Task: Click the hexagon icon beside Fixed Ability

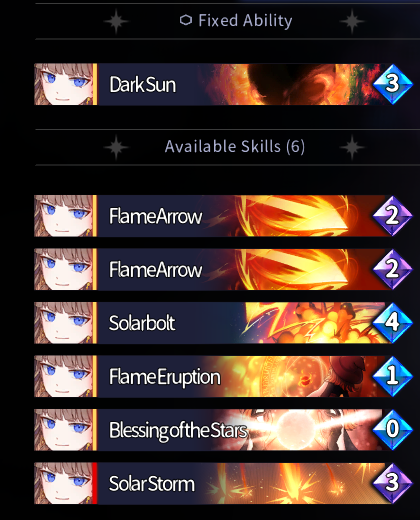Action: (x=186, y=20)
